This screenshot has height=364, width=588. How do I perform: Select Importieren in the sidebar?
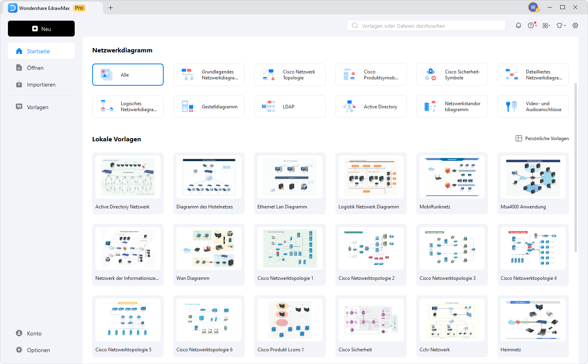(x=41, y=85)
